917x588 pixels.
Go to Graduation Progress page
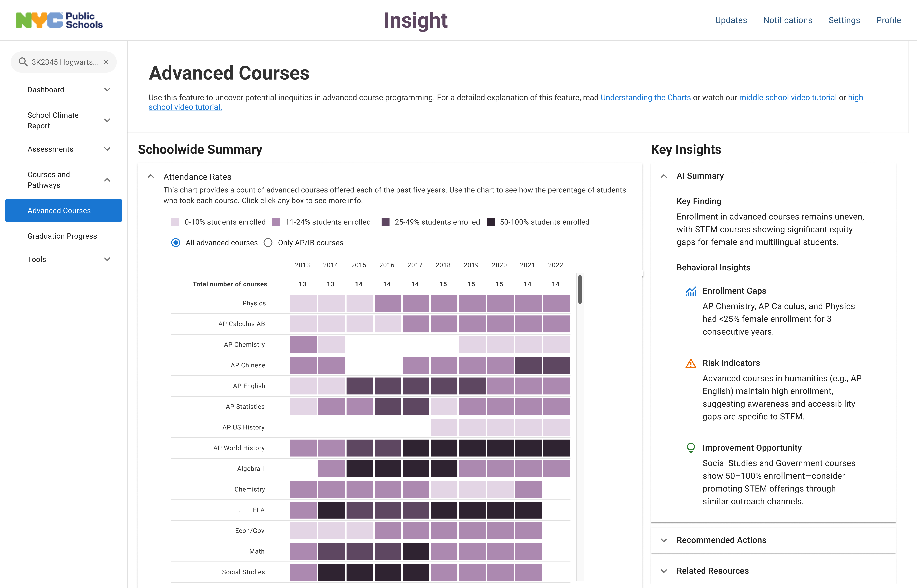click(x=62, y=236)
